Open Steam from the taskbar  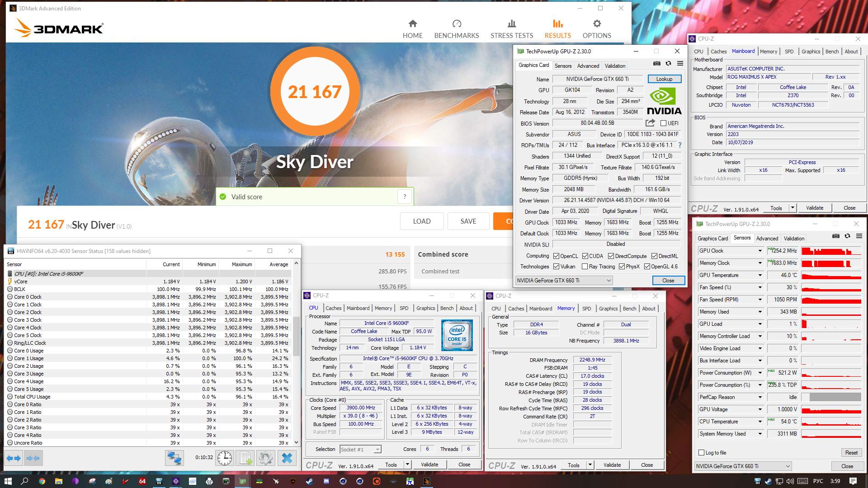point(309,481)
